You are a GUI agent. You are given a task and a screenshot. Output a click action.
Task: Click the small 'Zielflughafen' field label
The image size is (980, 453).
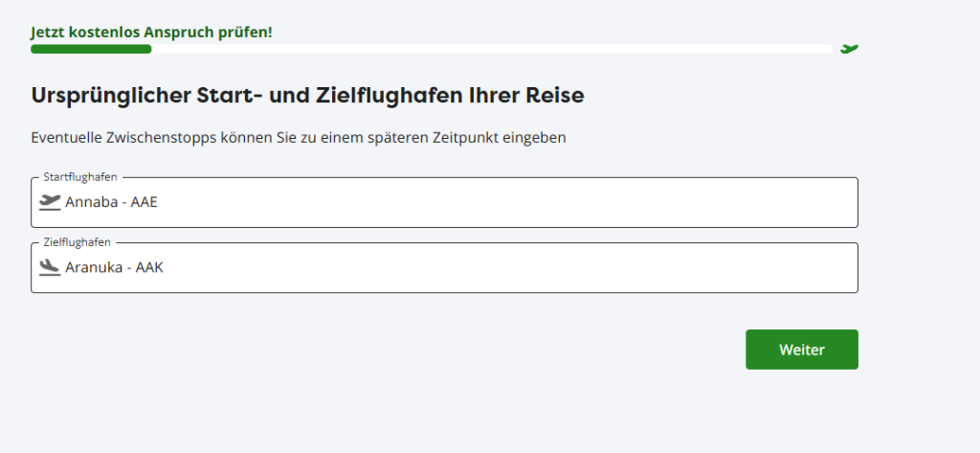click(78, 242)
